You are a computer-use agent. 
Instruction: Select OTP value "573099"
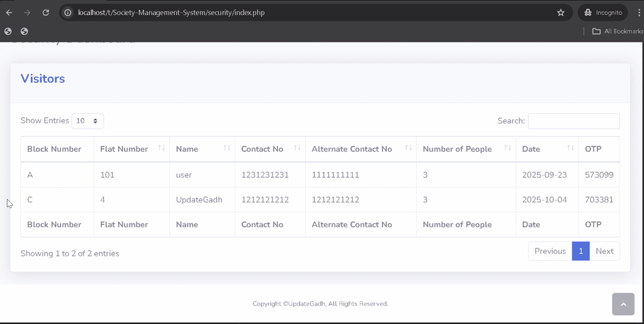coord(599,175)
